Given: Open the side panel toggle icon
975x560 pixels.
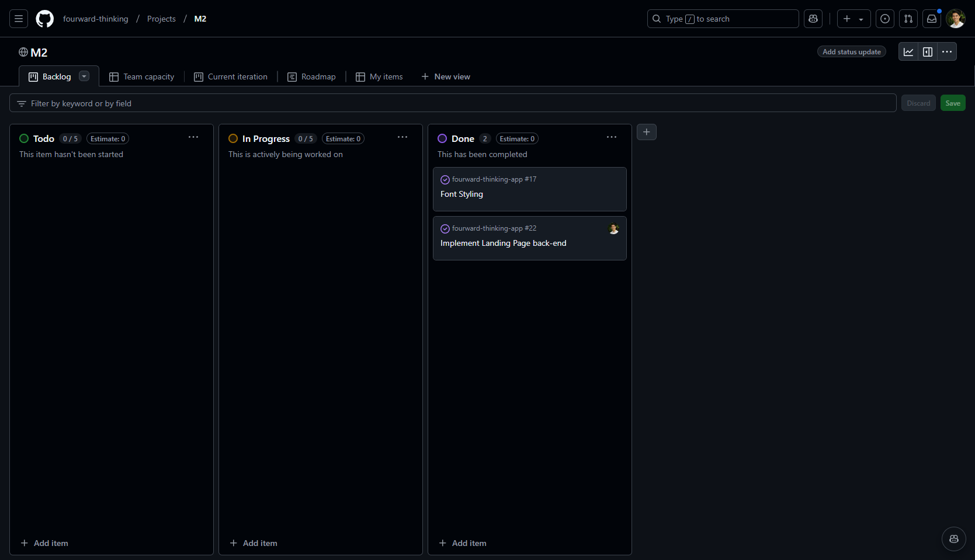Looking at the screenshot, I should coord(928,51).
